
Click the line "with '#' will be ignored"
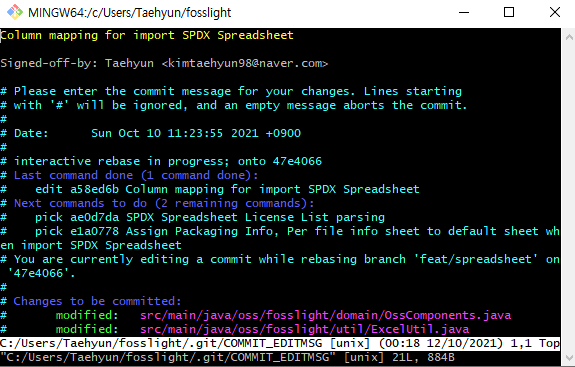(234, 105)
